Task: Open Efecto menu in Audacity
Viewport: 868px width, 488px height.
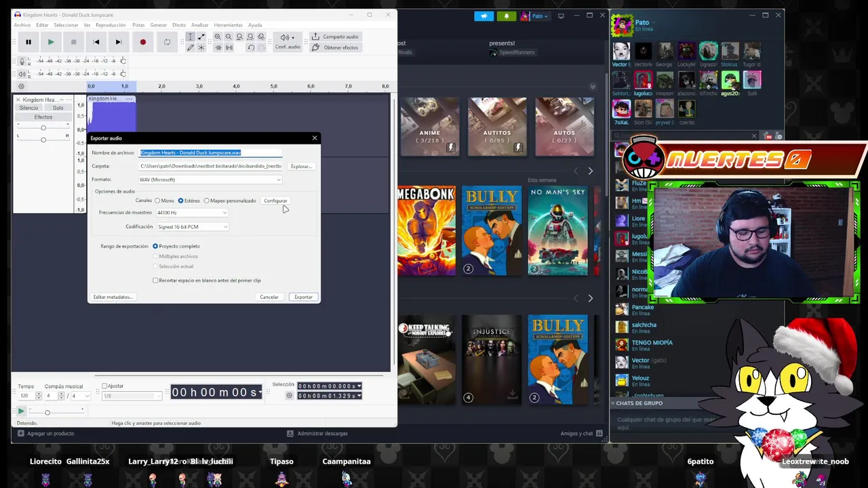Action: point(179,25)
